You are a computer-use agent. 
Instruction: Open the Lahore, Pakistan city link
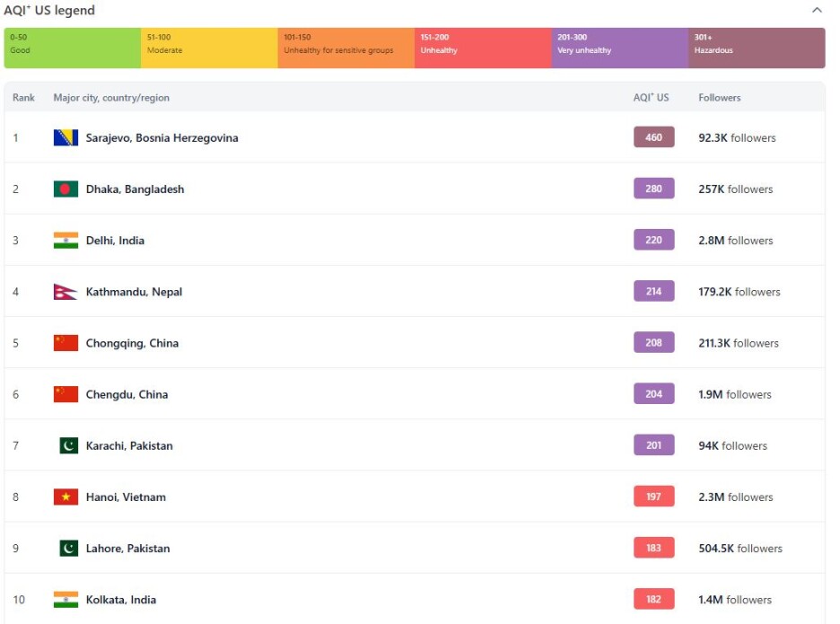point(127,549)
